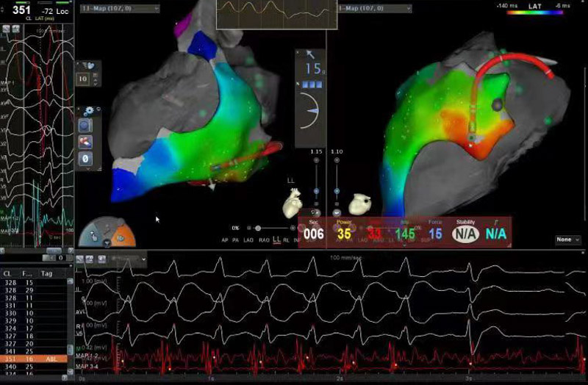Viewport: 588px width, 385px height.
Task: Open the None dropdown at bottom right
Action: click(x=567, y=240)
